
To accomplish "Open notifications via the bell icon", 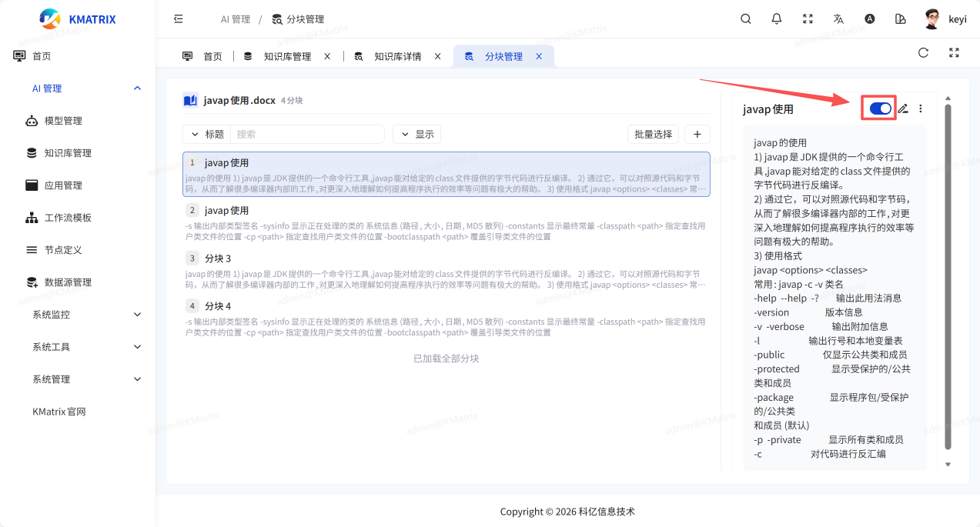I will click(776, 18).
